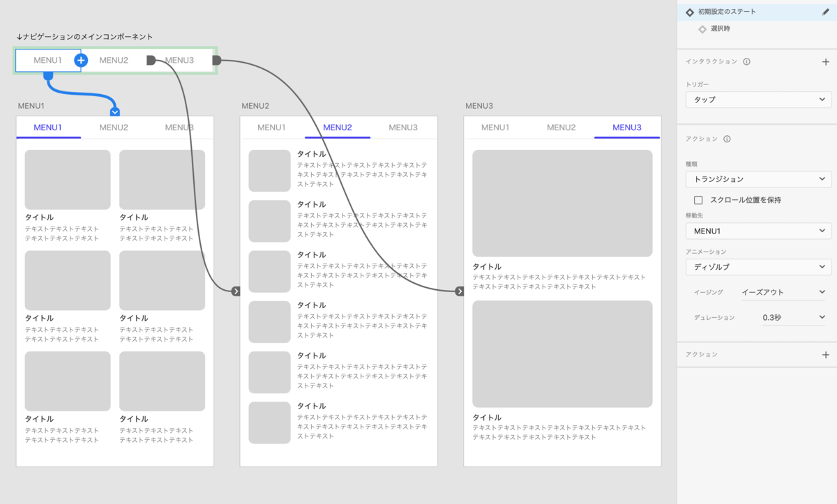Open the 移動先 dropdown showing MENU1
This screenshot has width=837, height=504.
(758, 231)
